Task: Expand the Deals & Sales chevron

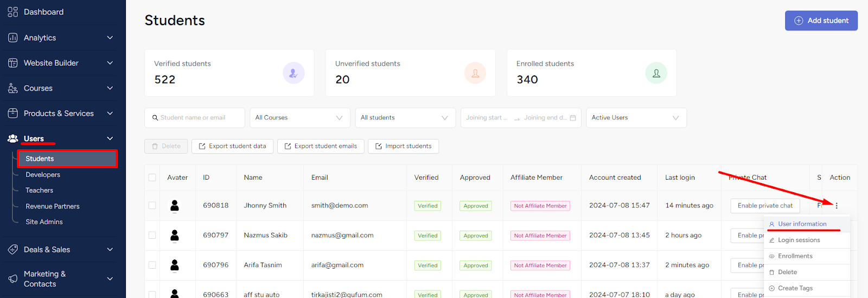Action: [110, 250]
